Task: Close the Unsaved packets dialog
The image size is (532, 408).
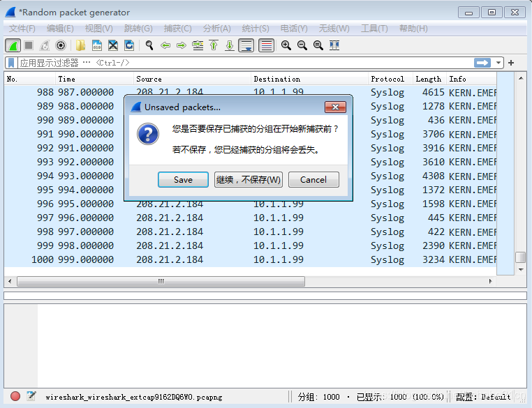Action: (335, 107)
